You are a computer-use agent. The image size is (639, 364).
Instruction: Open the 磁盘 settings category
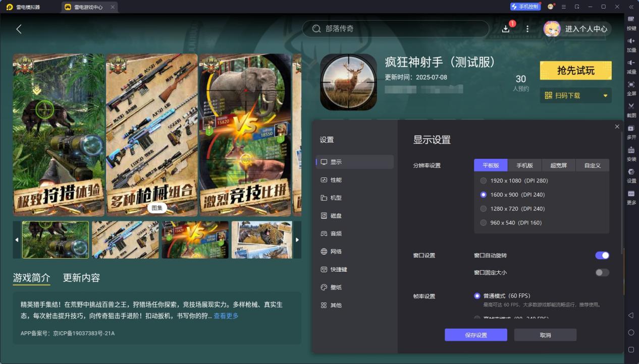[x=355, y=216]
